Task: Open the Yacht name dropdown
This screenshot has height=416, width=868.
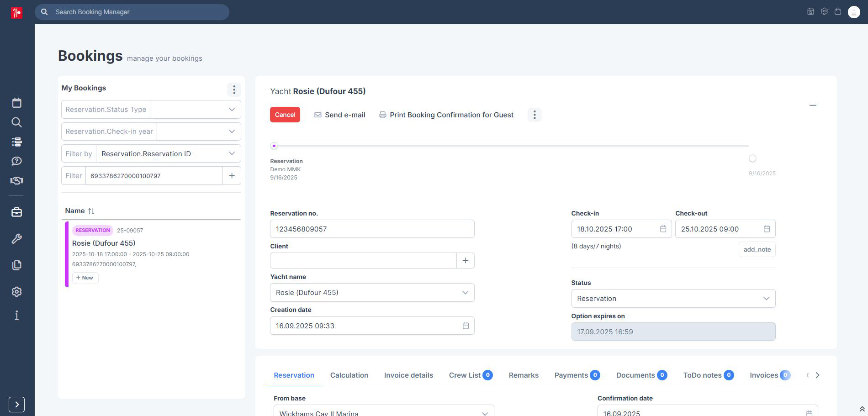Action: tap(372, 293)
